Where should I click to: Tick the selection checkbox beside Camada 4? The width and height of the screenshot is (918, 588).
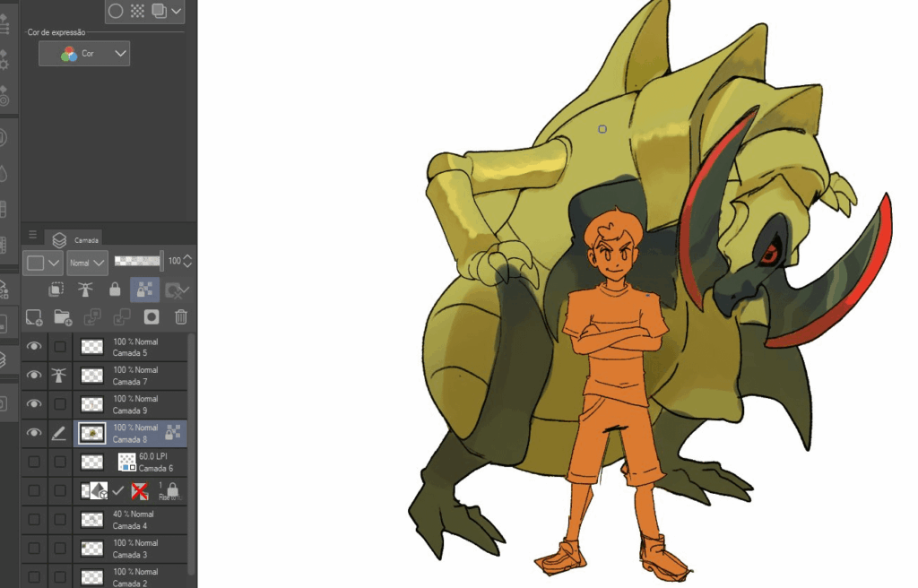[x=60, y=520]
